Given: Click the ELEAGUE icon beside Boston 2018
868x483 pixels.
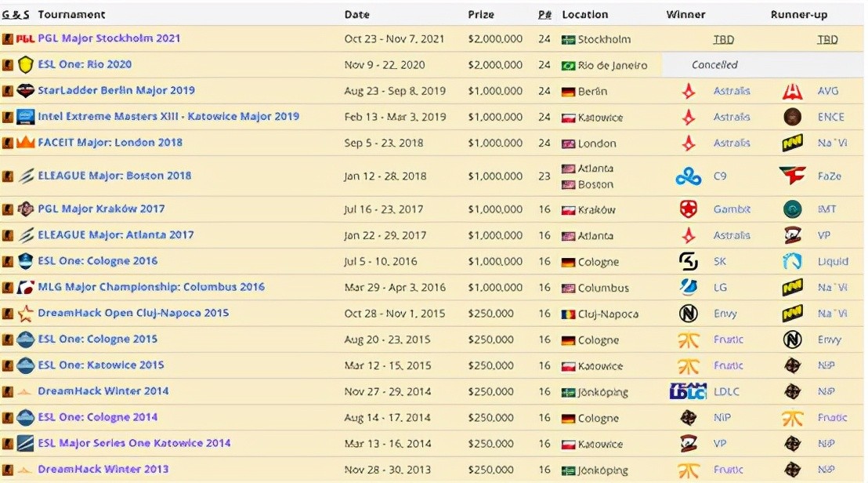Looking at the screenshot, I should click(x=26, y=176).
